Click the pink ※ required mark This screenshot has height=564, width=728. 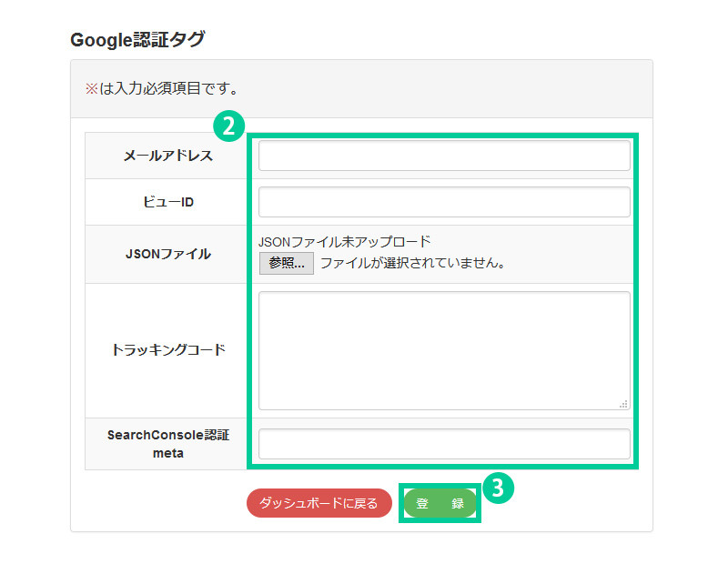(91, 89)
